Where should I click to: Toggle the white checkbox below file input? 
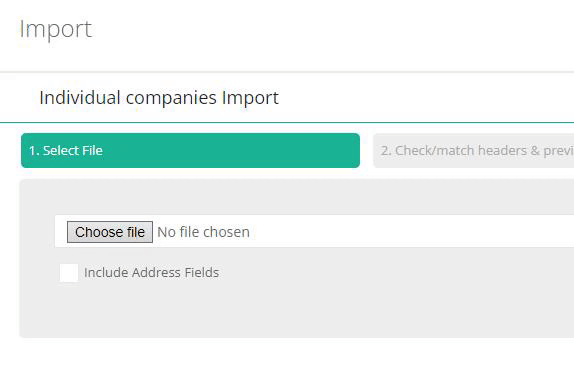[x=69, y=273]
